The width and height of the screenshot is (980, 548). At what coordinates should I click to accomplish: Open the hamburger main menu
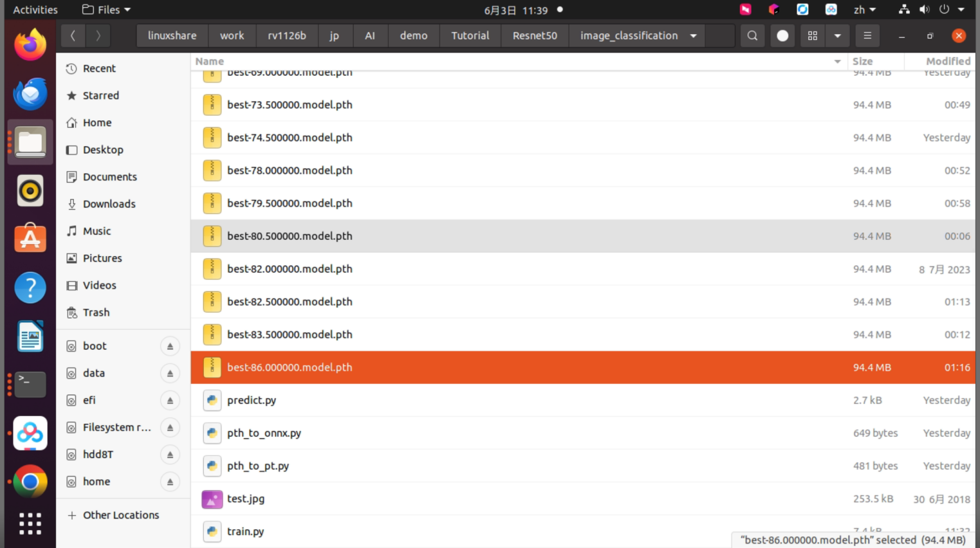click(867, 36)
